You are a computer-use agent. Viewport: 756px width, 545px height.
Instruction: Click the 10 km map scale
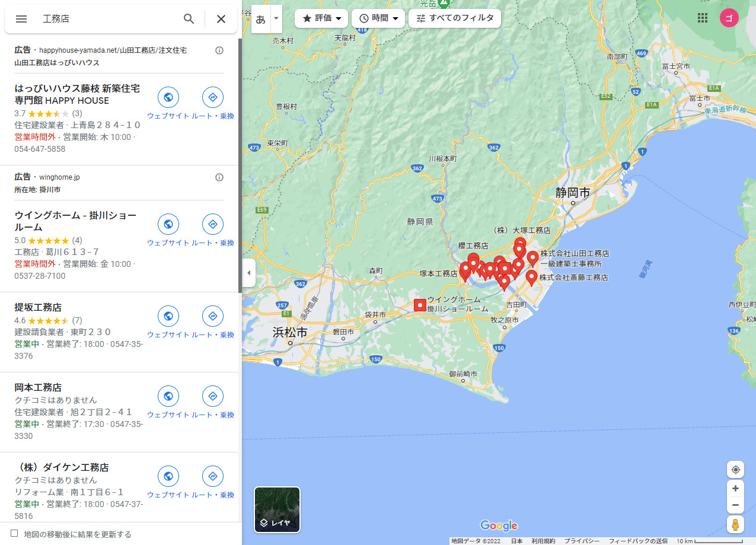pyautogui.click(x=710, y=541)
